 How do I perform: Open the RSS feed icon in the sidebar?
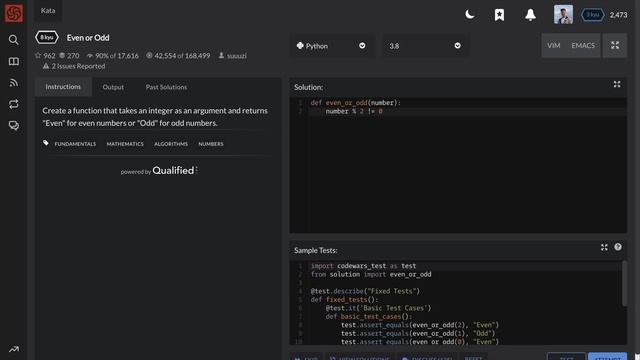tap(13, 83)
